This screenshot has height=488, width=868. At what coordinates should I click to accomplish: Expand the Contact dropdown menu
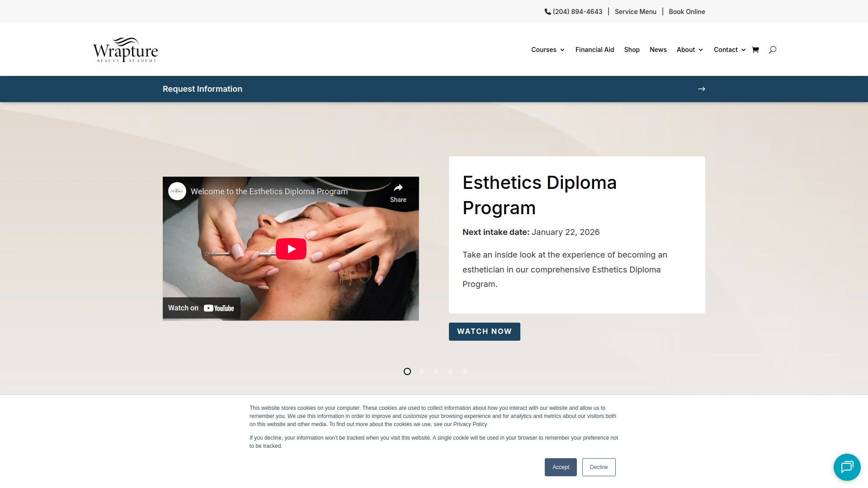click(730, 50)
